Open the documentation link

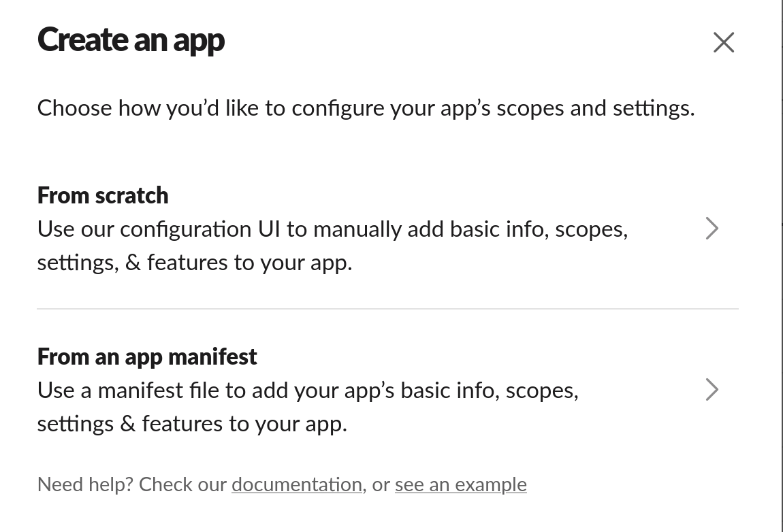pyautogui.click(x=296, y=484)
